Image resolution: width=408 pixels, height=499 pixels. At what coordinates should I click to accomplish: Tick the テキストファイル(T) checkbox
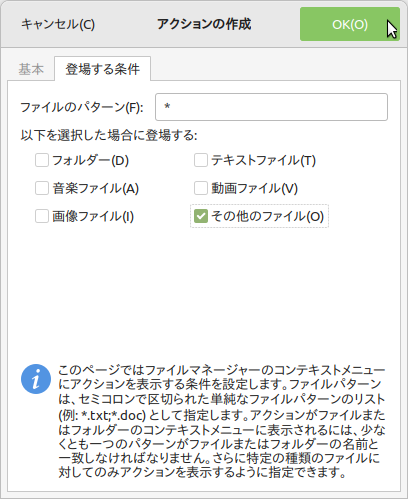click(x=201, y=160)
